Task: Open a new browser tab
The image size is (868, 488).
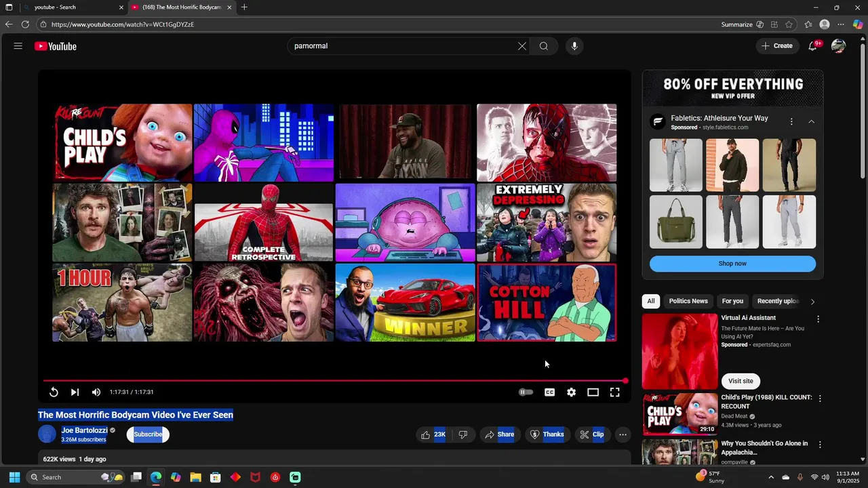Action: point(244,7)
